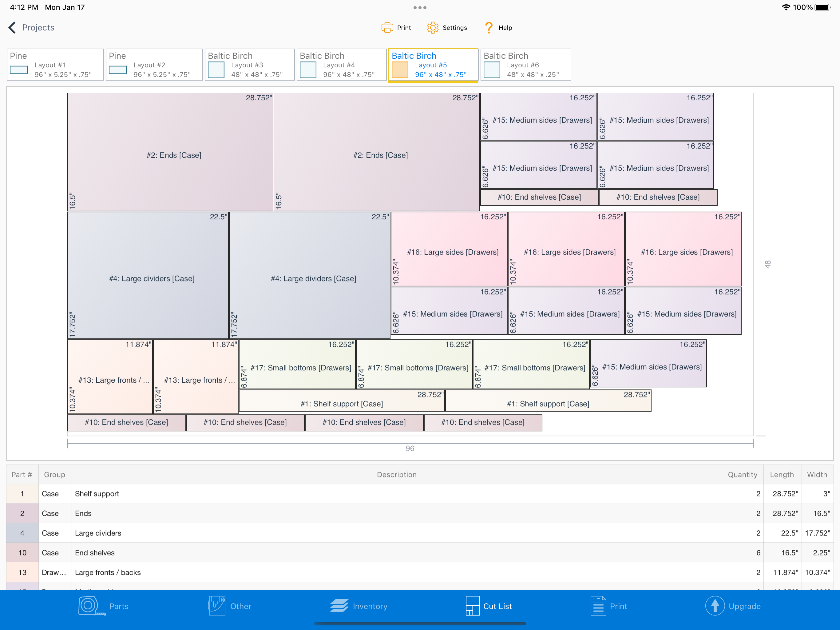
Task: Tap the Inventory stacked boards icon
Action: [339, 606]
